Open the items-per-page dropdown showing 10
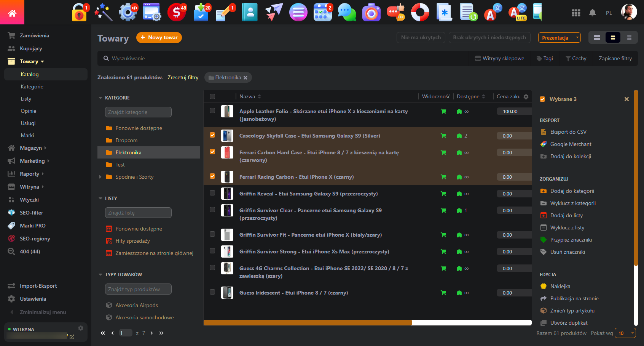The image size is (644, 346). 625,333
